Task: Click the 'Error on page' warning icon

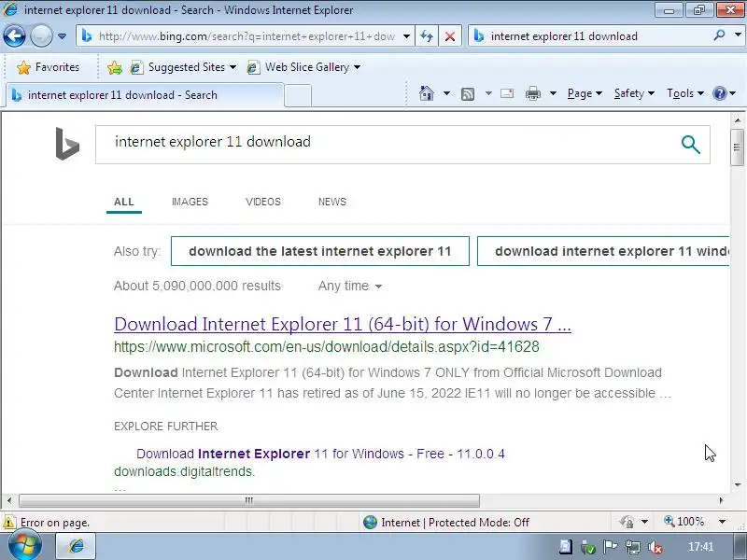Action: (8, 523)
